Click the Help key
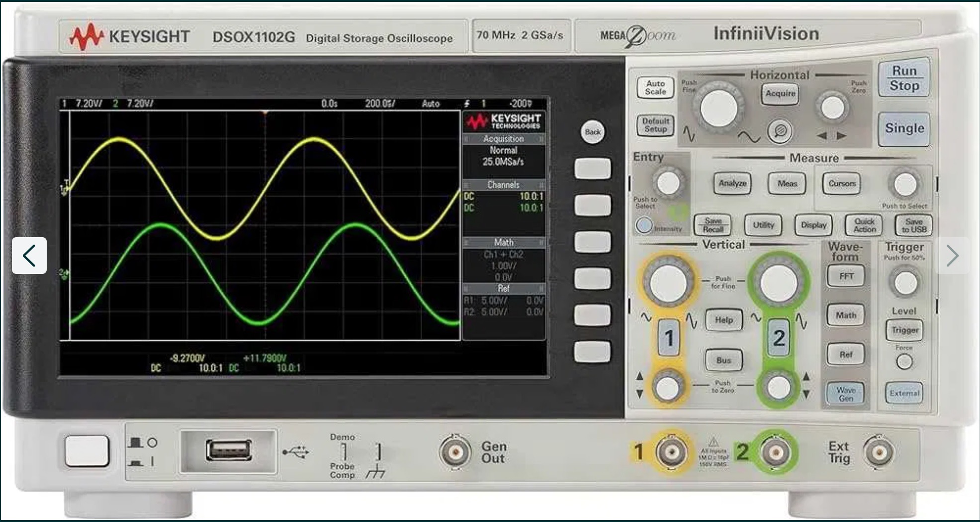Screen dimensions: 980x522 tap(724, 320)
